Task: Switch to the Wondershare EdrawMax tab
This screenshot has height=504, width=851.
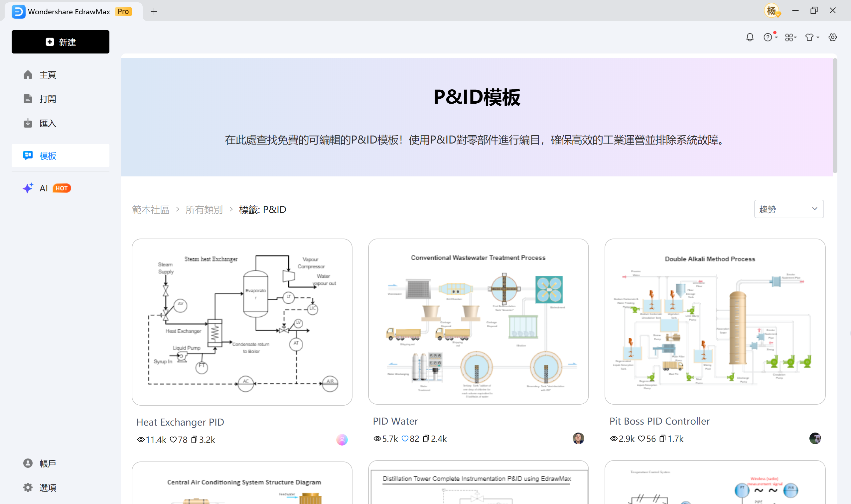Action: pos(70,11)
